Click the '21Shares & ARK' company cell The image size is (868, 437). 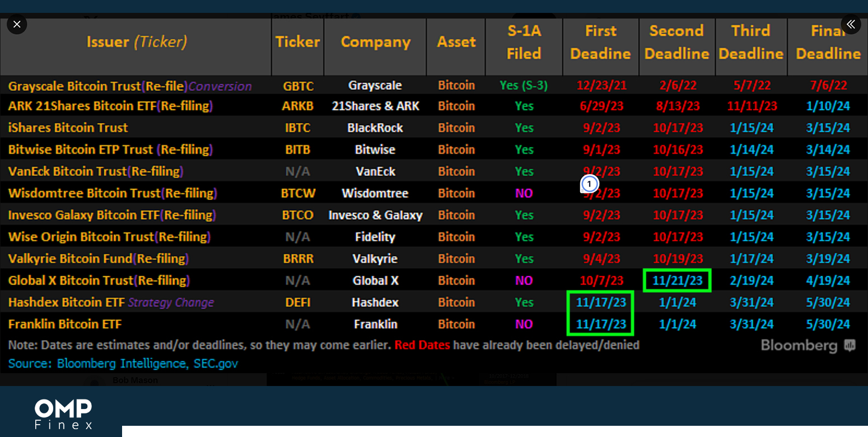click(x=375, y=106)
